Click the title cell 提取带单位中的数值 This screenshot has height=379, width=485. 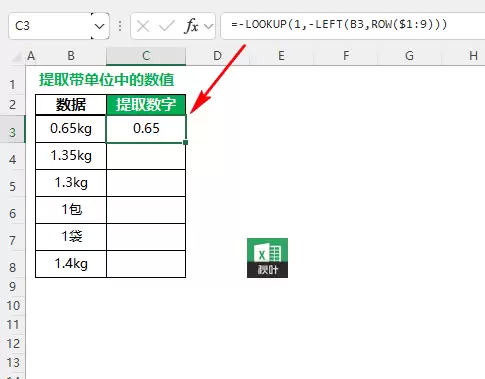107,80
